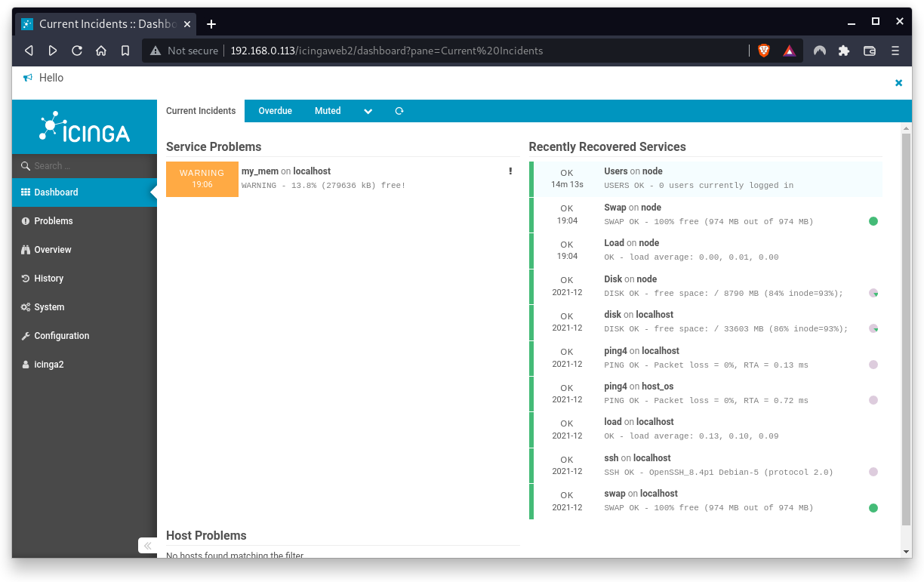Switch to the Overdue tab
924x582 pixels.
(x=275, y=111)
